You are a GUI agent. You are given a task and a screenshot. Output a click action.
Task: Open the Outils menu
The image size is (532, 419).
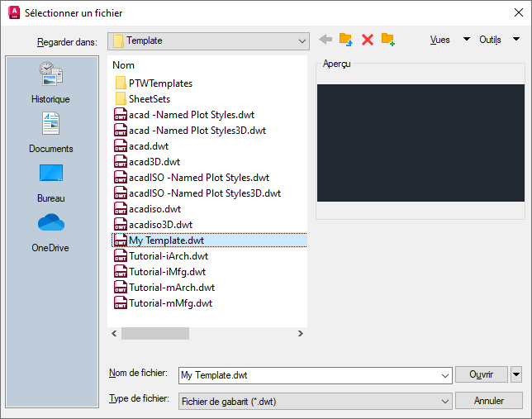(490, 40)
